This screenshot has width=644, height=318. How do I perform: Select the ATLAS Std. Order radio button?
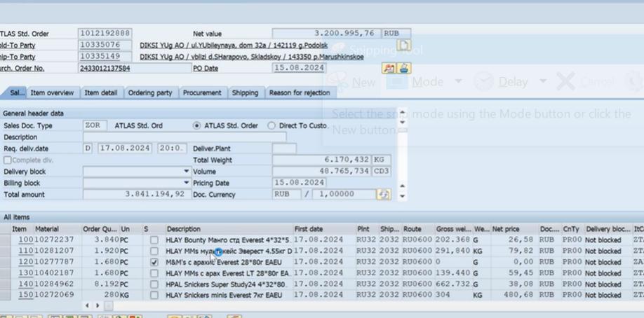tap(196, 126)
